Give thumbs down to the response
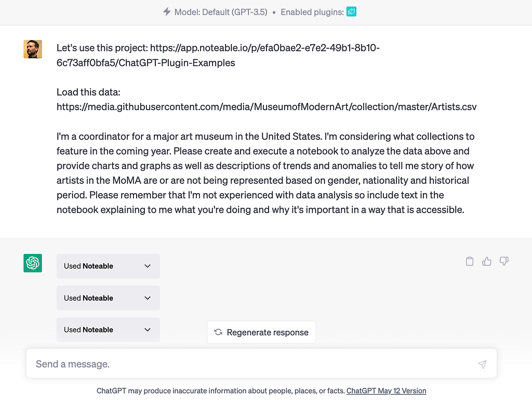Image resolution: width=532 pixels, height=407 pixels. coord(504,261)
